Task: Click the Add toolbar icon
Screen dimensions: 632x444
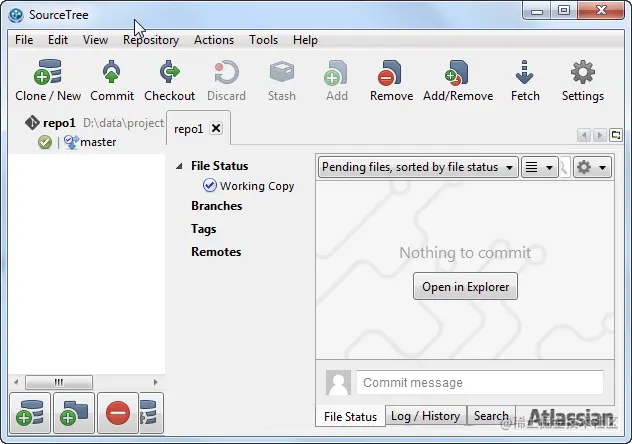Action: 336,73
